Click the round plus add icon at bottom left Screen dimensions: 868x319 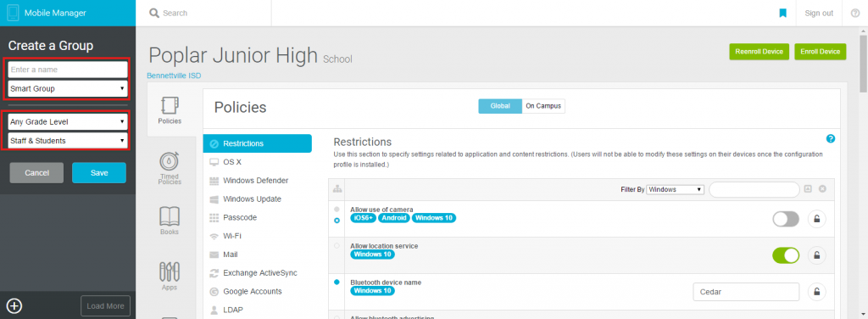tap(14, 305)
